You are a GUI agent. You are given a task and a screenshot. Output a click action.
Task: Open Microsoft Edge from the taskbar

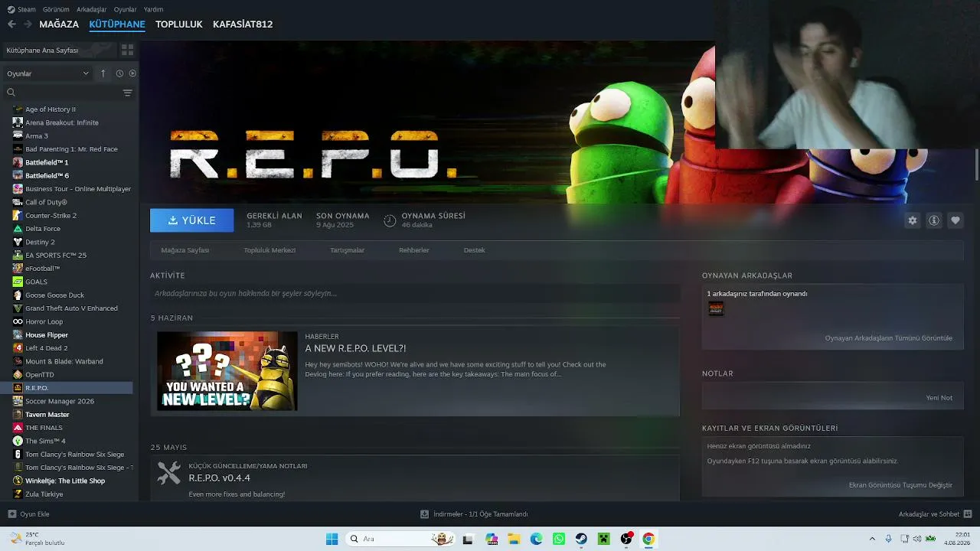click(536, 539)
